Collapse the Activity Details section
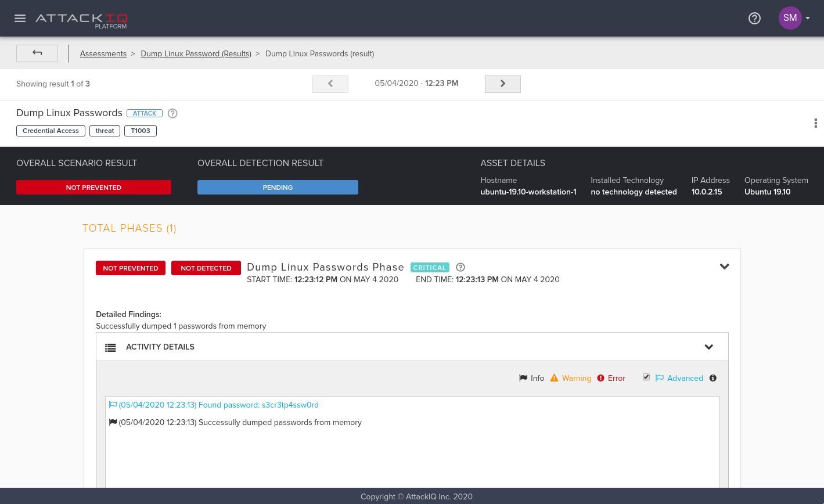 (x=708, y=347)
